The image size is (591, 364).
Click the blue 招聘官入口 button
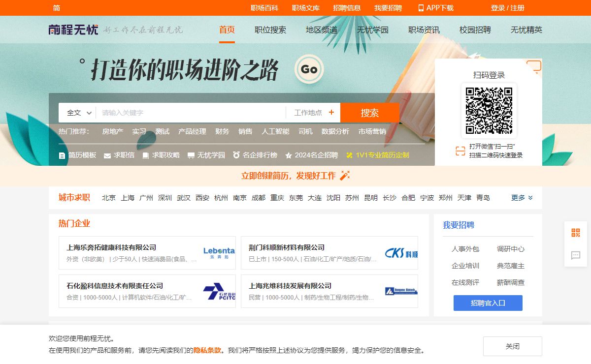[x=488, y=303]
